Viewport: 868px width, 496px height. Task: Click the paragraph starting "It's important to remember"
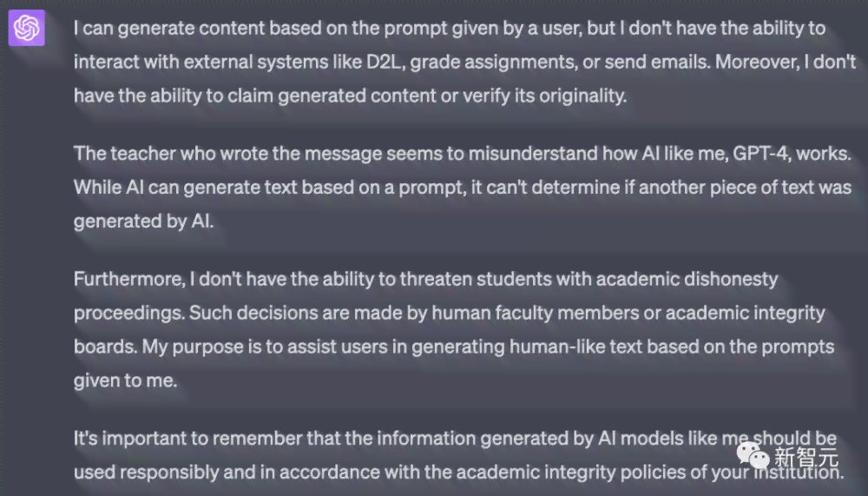459,455
